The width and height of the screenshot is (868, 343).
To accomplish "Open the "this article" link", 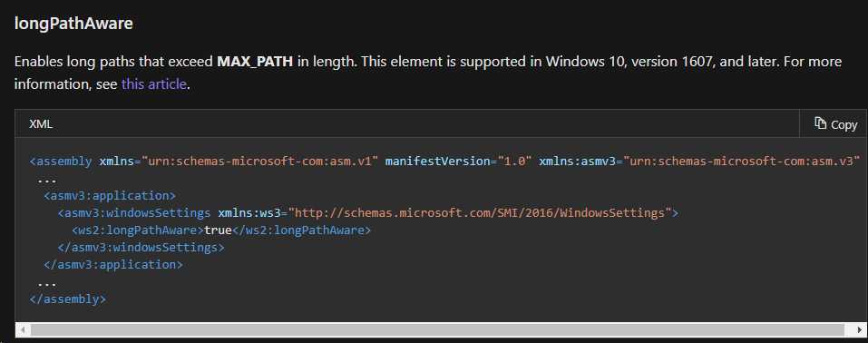I will 154,84.
